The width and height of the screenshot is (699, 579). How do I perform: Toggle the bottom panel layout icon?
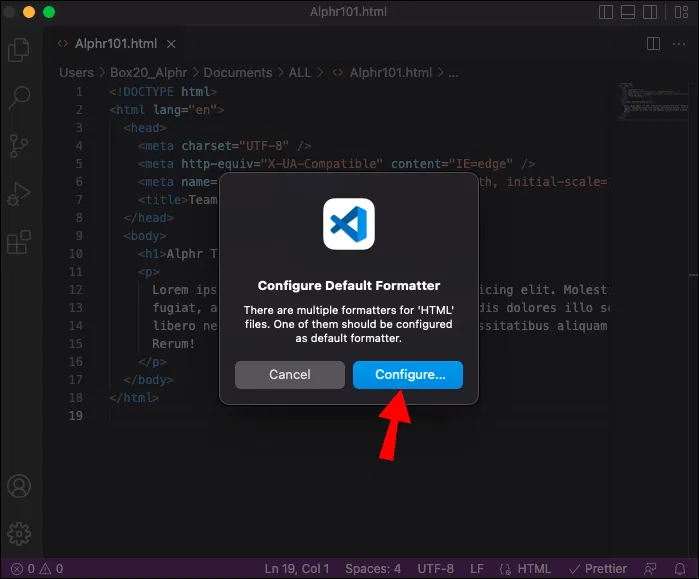(x=630, y=12)
